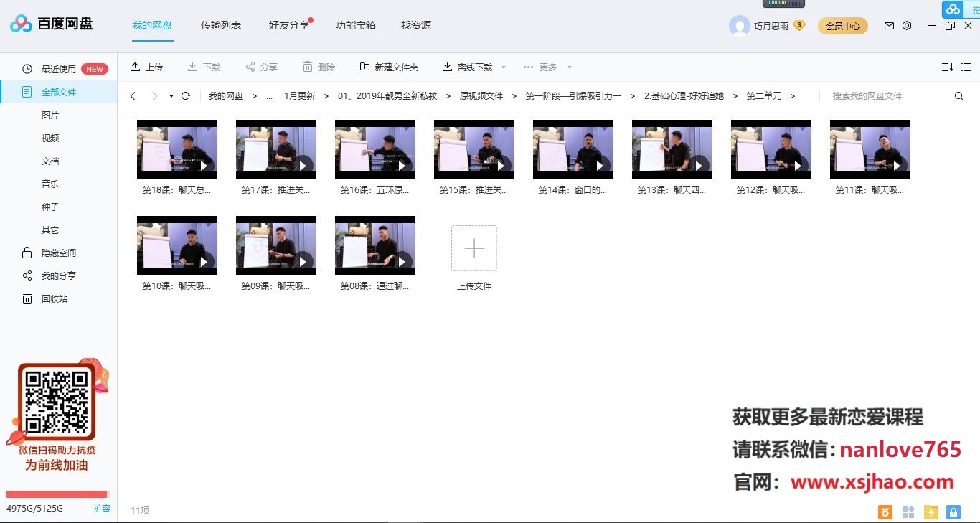This screenshot has height=523, width=980.
Task: Open the Baidu Netdisk logo
Action: (51, 24)
